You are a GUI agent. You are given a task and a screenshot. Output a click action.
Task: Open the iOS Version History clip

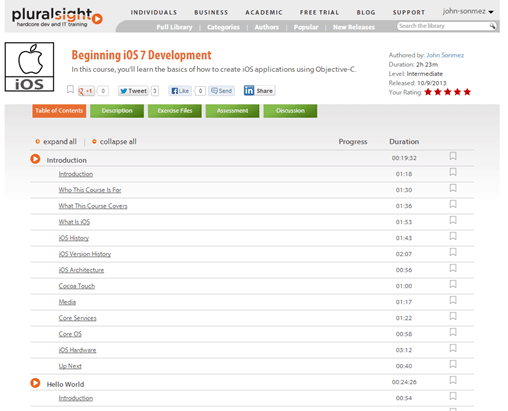click(85, 254)
